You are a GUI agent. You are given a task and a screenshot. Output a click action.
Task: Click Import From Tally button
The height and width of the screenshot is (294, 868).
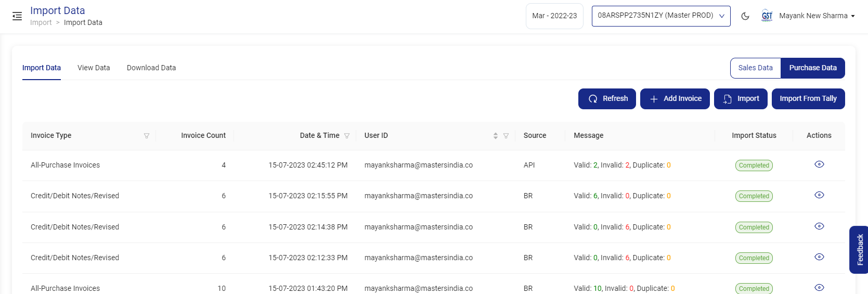808,99
